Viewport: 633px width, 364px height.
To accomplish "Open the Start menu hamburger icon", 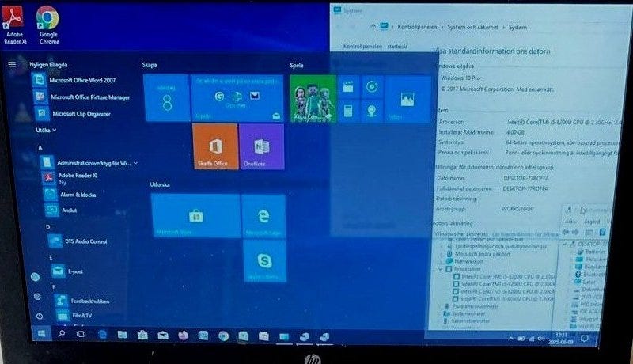I will (x=12, y=64).
